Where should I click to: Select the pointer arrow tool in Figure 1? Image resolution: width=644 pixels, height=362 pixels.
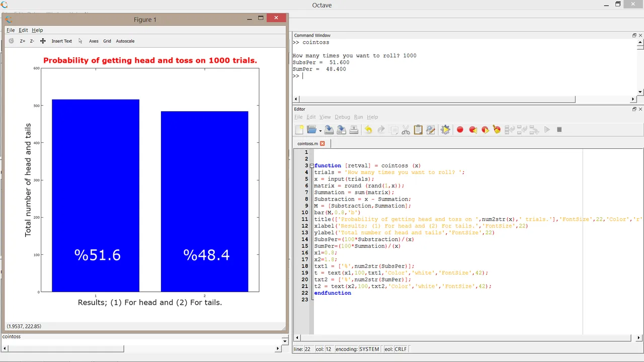80,41
